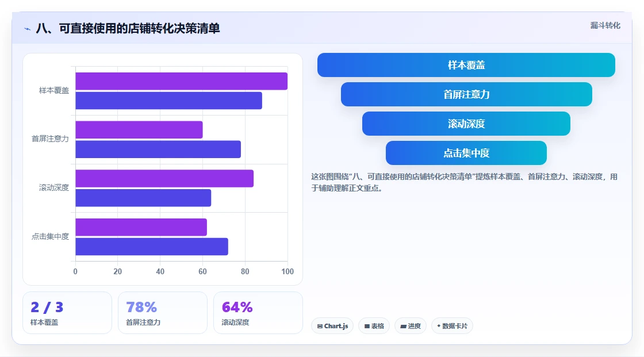Open the 2 / 3 样本覆盖 stat card
This screenshot has width=644, height=357.
click(67, 313)
